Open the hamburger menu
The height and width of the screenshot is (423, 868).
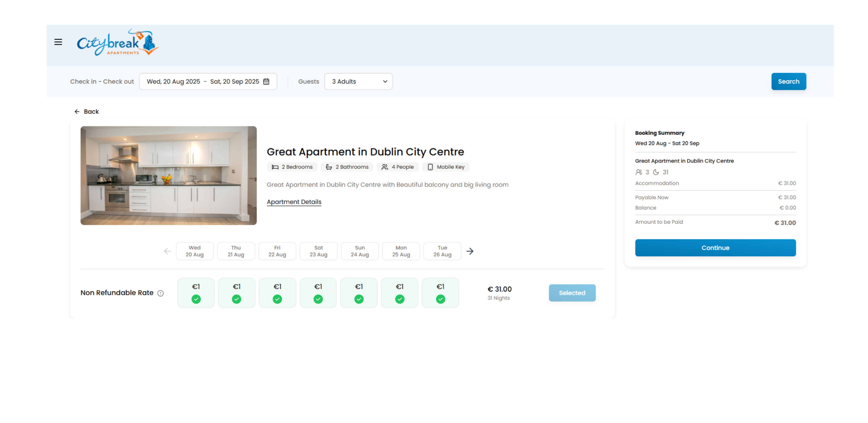(58, 42)
